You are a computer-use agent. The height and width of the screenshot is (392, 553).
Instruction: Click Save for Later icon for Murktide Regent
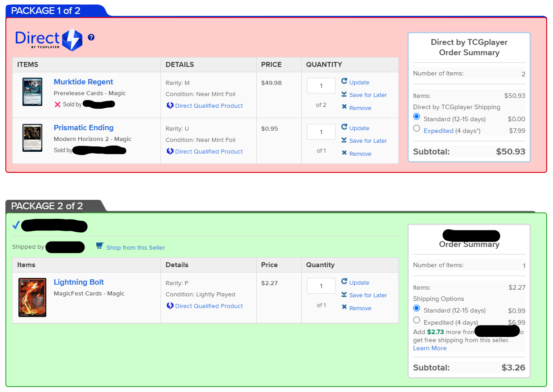pos(344,94)
